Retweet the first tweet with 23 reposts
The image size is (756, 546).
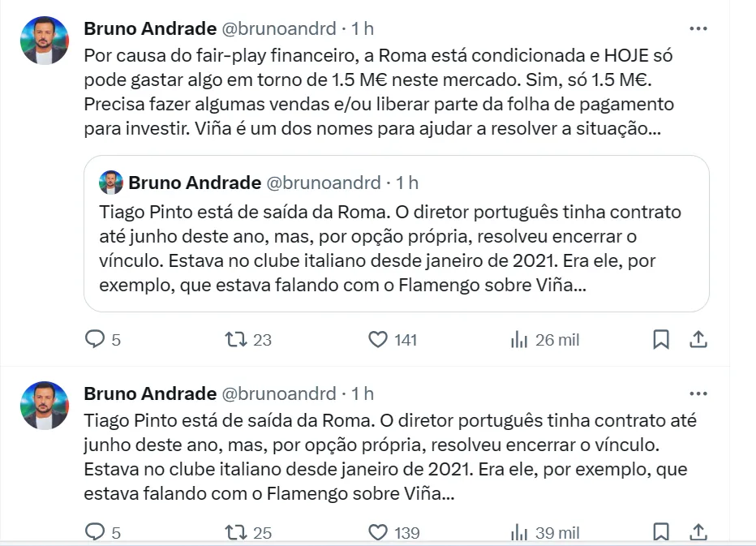(x=237, y=340)
